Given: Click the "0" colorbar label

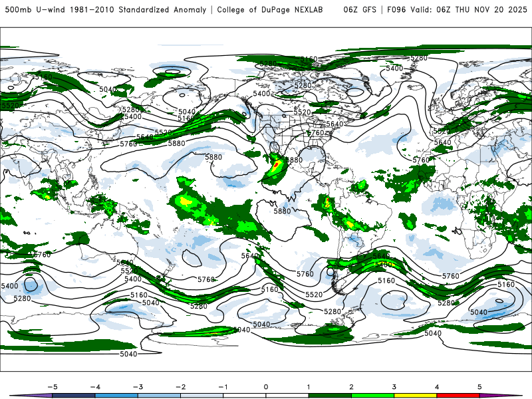Looking at the screenshot, I should pos(266,387).
